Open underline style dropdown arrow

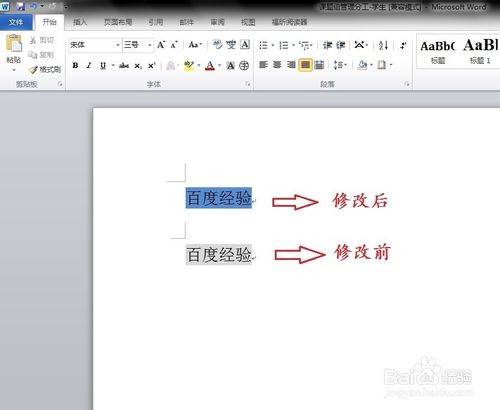[113, 65]
